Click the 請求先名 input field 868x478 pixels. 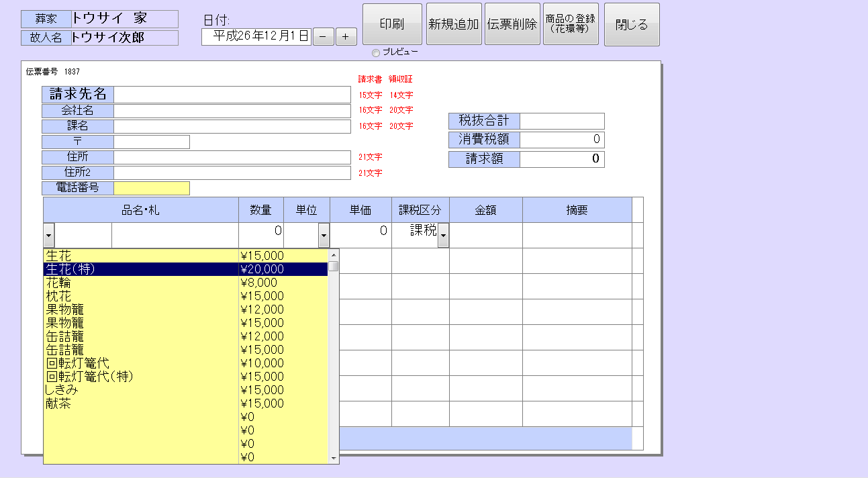[x=232, y=95]
